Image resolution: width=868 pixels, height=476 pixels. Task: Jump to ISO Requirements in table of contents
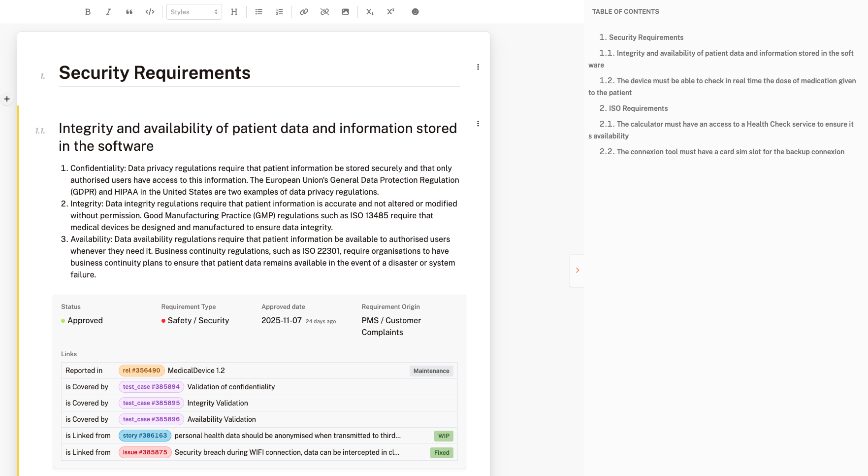click(638, 108)
